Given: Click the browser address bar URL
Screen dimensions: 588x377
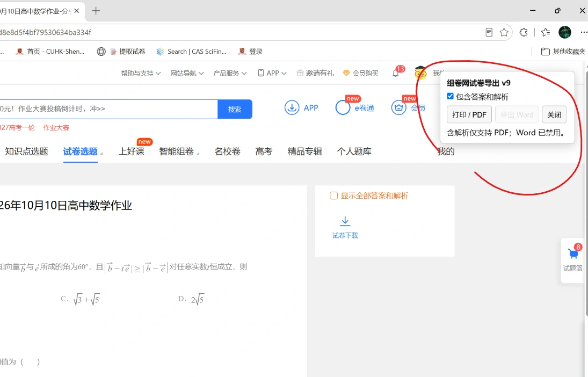Looking at the screenshot, I should coord(45,32).
